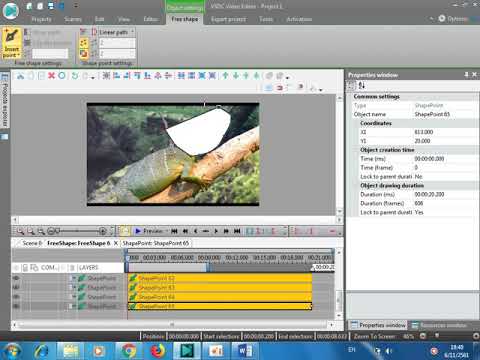This screenshot has width=480, height=360.
Task: Open Word from the taskbar
Action: (x=246, y=351)
